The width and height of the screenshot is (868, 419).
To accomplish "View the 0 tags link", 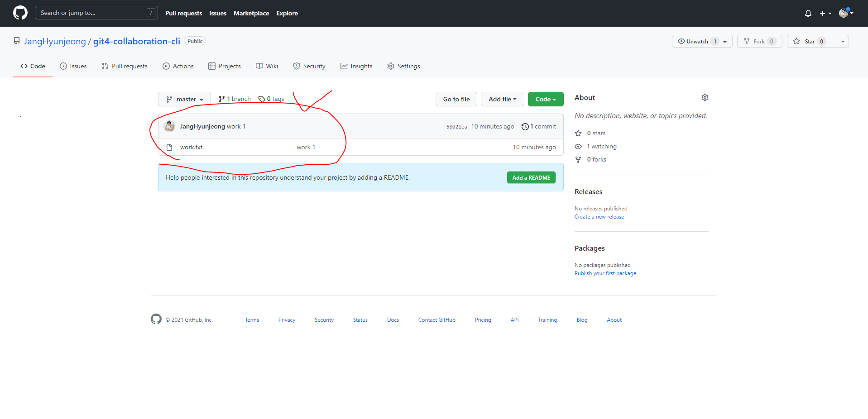I will (x=271, y=99).
